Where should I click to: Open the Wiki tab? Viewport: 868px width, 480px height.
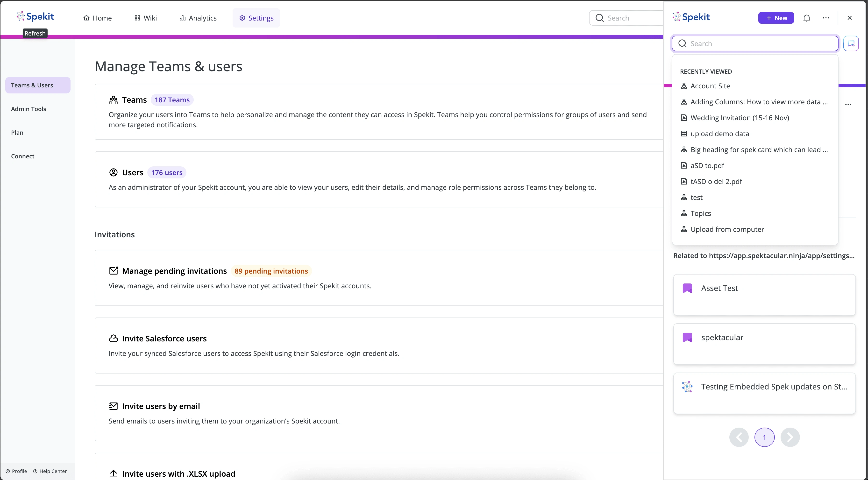coord(146,18)
